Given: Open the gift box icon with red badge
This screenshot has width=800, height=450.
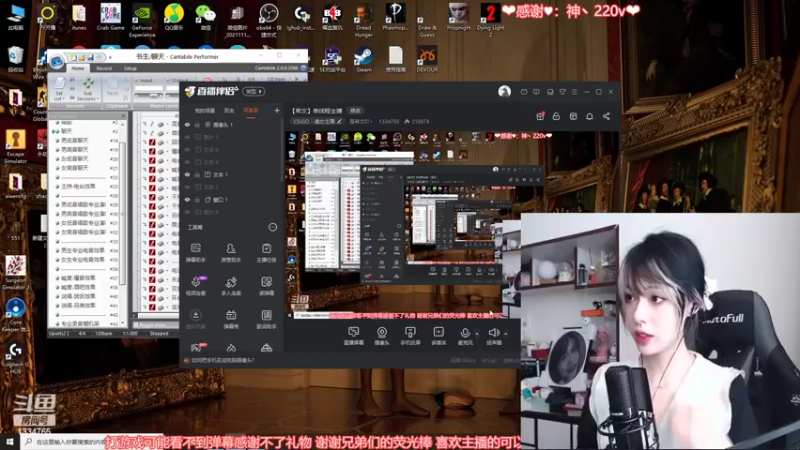Looking at the screenshot, I should [540, 116].
